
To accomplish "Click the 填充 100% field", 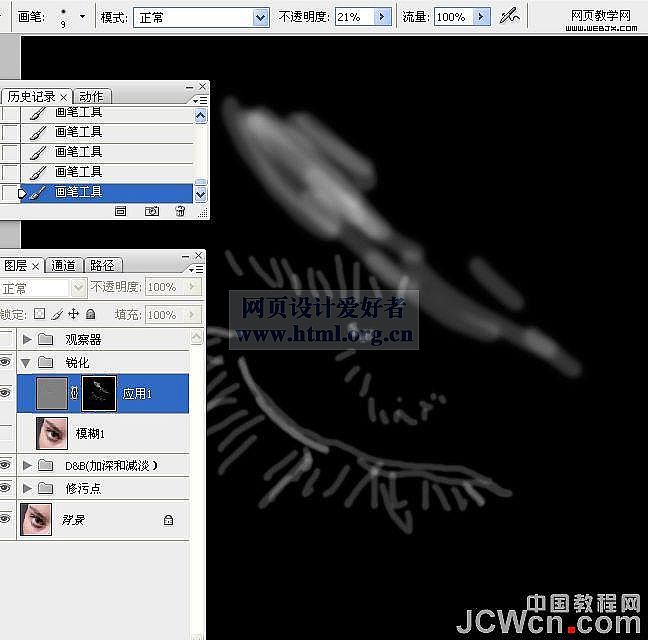I will 167,315.
